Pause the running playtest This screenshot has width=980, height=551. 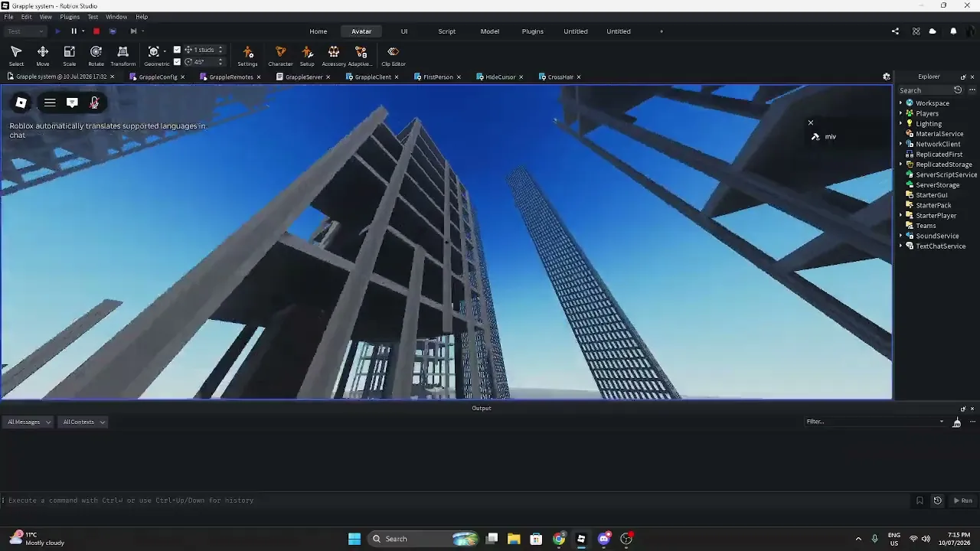(x=73, y=31)
